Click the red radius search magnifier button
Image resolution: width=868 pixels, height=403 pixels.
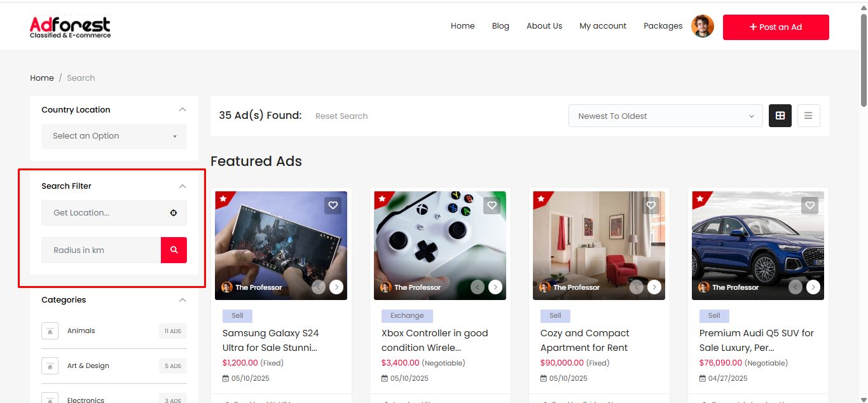(x=174, y=250)
